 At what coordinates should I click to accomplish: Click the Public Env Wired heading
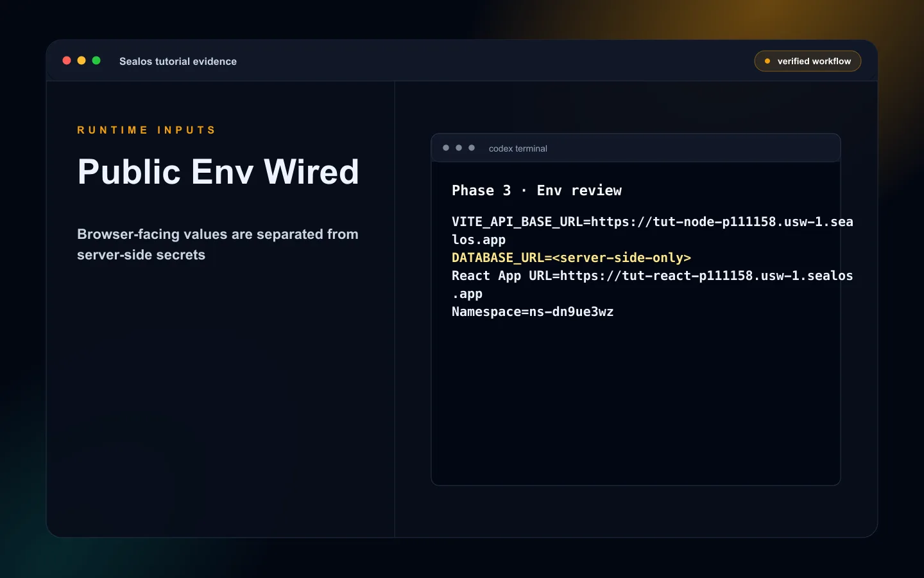tap(218, 172)
